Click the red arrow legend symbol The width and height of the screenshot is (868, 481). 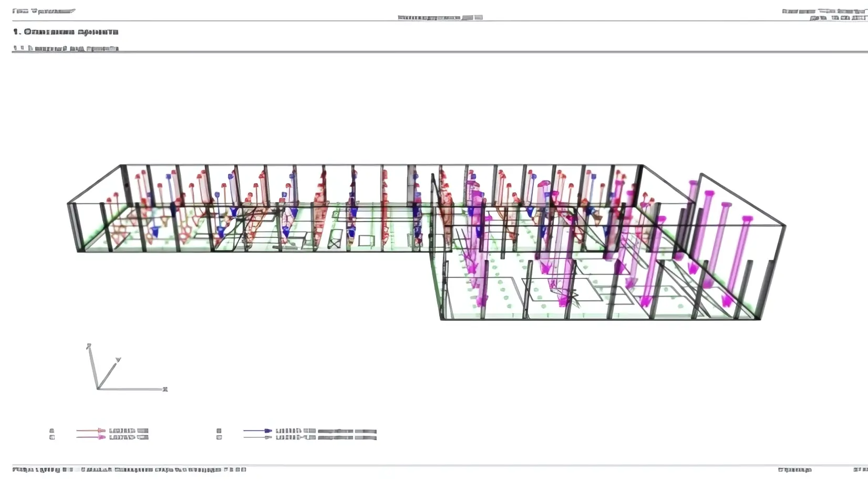click(91, 431)
